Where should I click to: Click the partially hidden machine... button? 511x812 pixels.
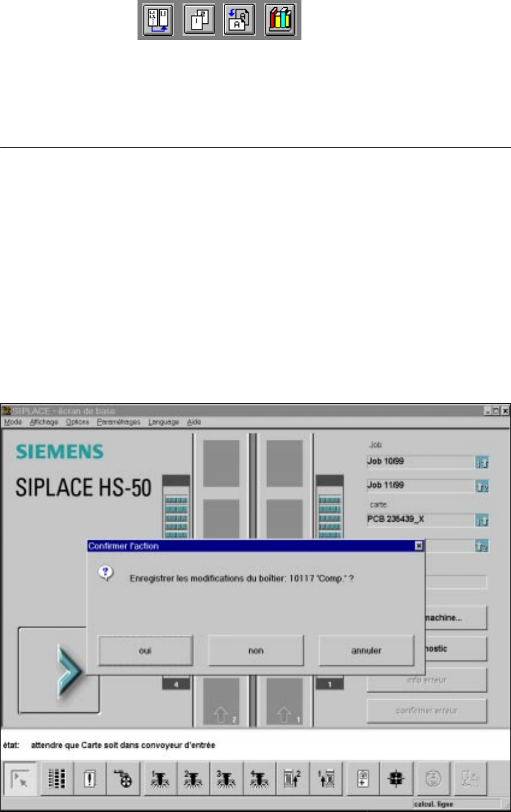[457, 618]
